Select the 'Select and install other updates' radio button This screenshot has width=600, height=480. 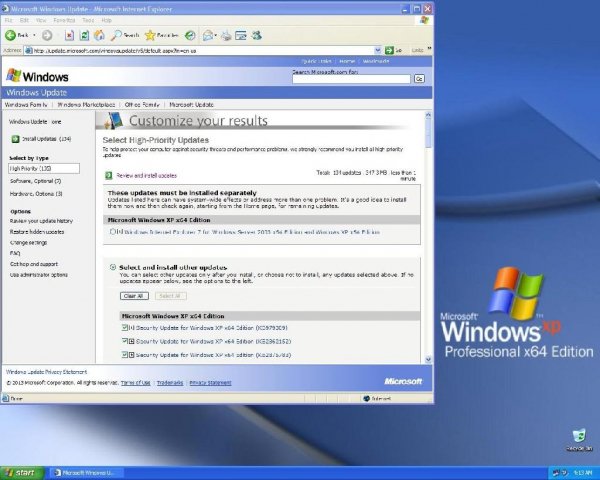[113, 267]
